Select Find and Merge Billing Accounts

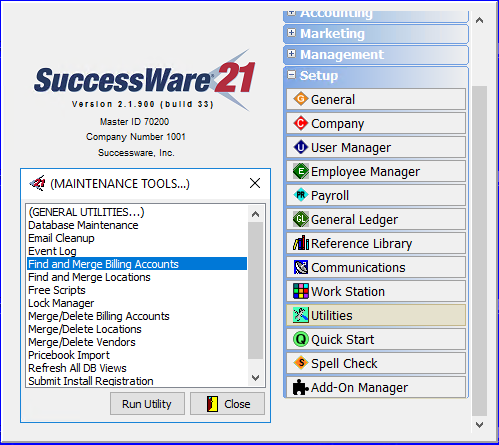coord(137,264)
